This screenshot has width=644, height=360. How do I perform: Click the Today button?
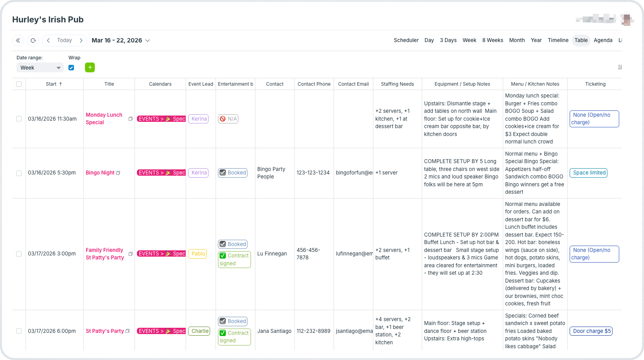pos(65,40)
